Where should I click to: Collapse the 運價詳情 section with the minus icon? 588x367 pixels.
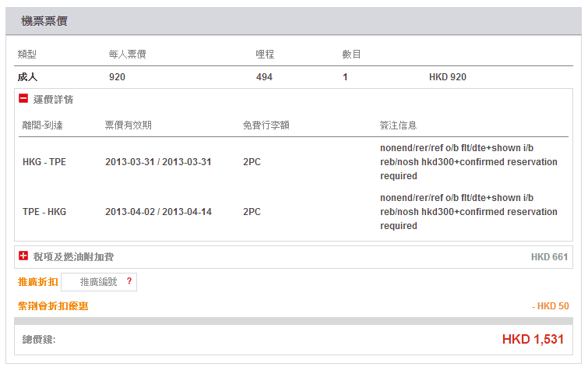pos(23,99)
